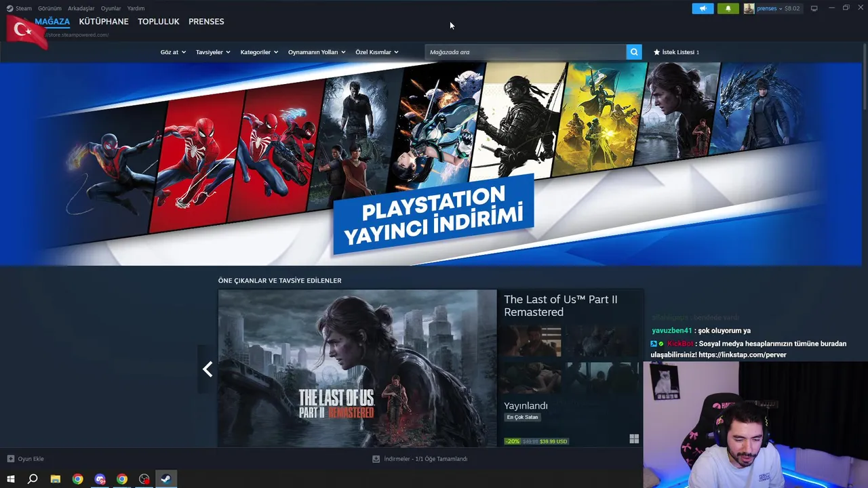Click Oyun Ekle plus button
This screenshot has width=868, height=488.
[x=11, y=459]
